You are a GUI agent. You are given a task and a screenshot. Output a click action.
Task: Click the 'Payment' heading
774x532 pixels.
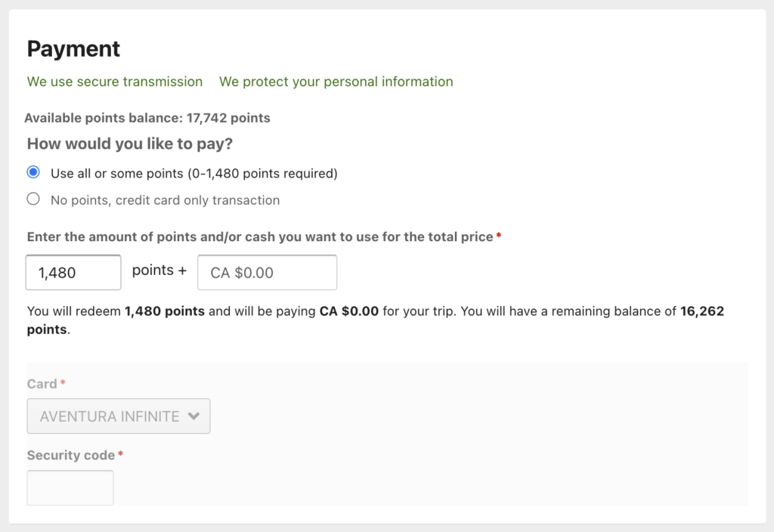click(x=73, y=49)
